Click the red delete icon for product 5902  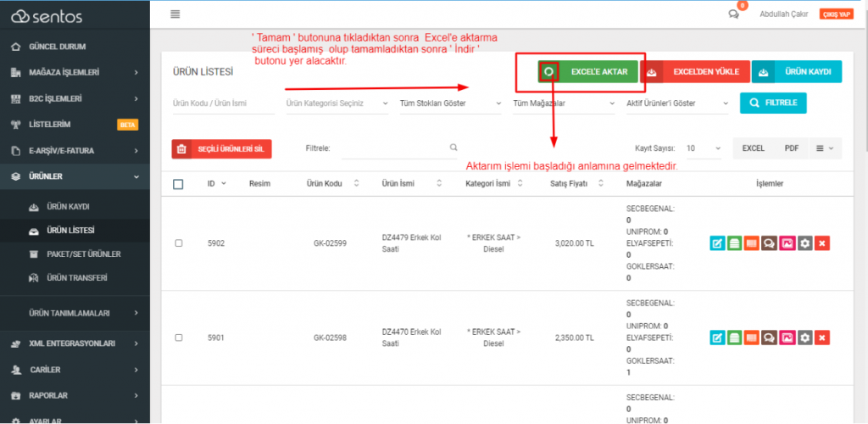(x=821, y=243)
